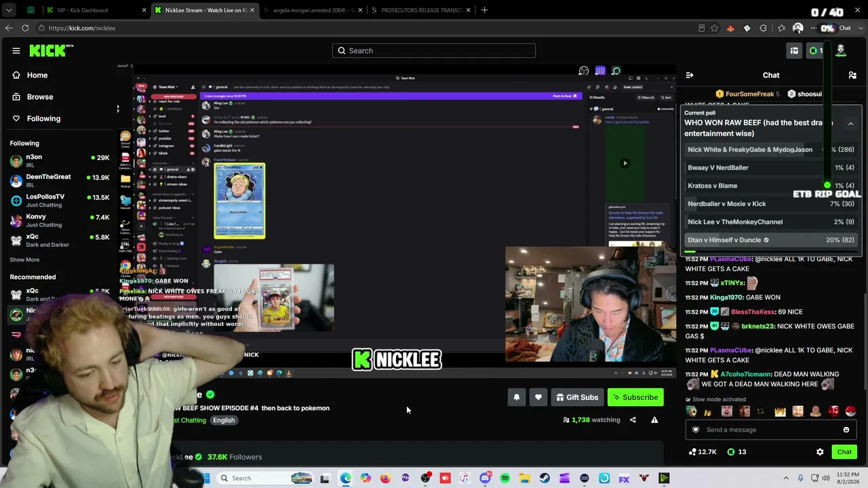Select the fire crown emote in quick emotes
The height and width of the screenshot is (488, 868).
click(x=780, y=411)
